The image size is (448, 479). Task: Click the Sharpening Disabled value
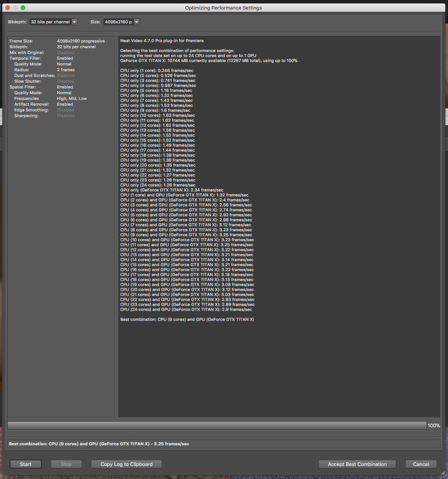tap(66, 116)
